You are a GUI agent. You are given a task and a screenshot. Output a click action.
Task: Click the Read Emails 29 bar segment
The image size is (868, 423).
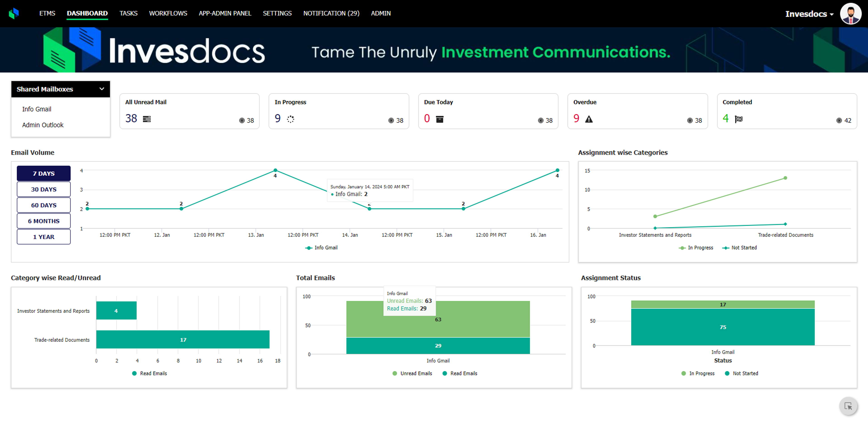pos(438,346)
